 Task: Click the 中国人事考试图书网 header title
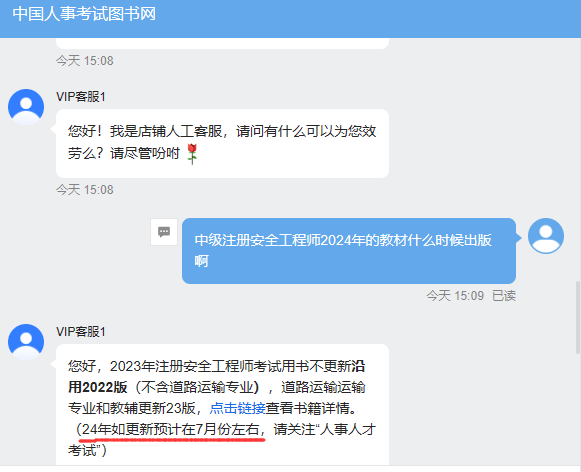(84, 14)
